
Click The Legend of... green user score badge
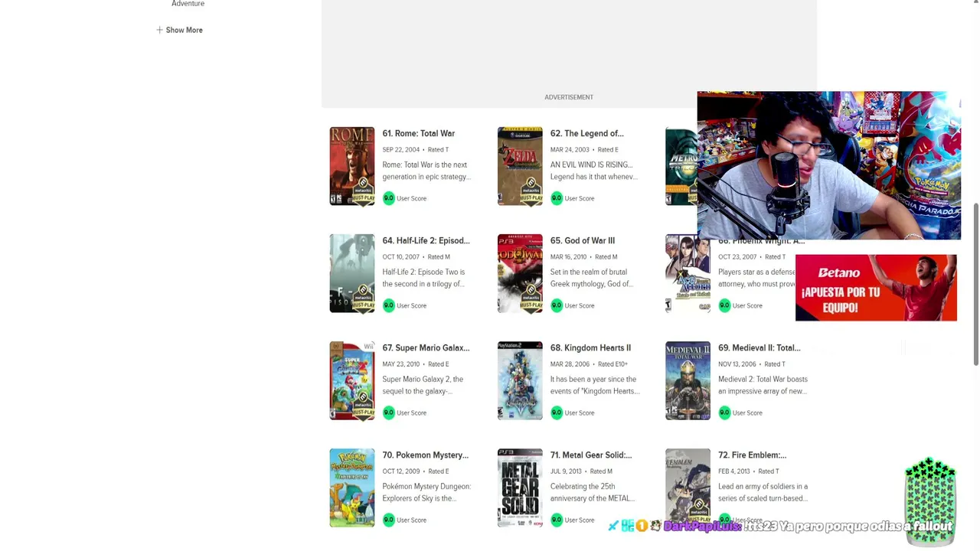pos(556,198)
